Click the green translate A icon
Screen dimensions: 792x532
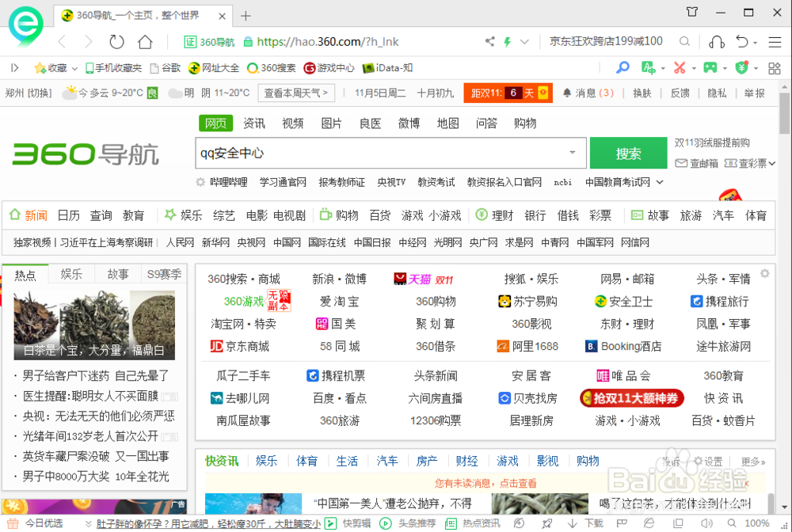648,67
